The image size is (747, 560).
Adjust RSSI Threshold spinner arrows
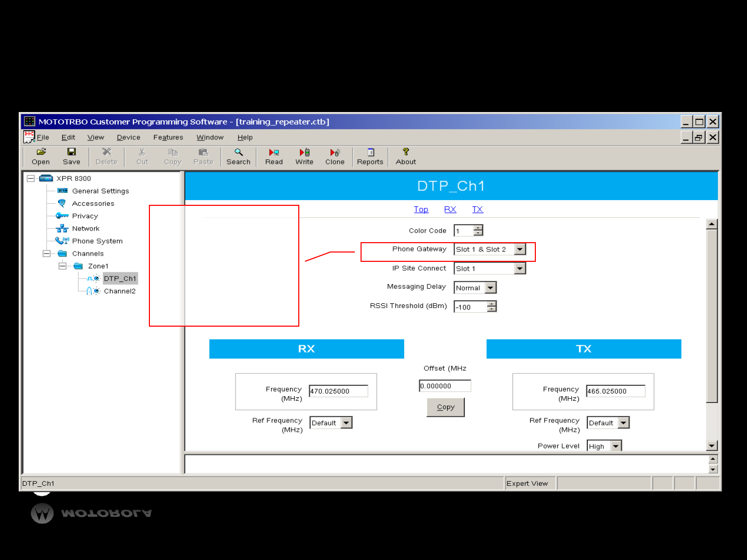492,306
